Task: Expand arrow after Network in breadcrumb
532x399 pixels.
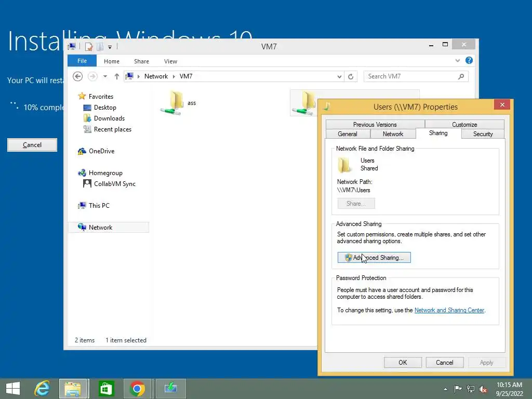Action: tap(174, 76)
